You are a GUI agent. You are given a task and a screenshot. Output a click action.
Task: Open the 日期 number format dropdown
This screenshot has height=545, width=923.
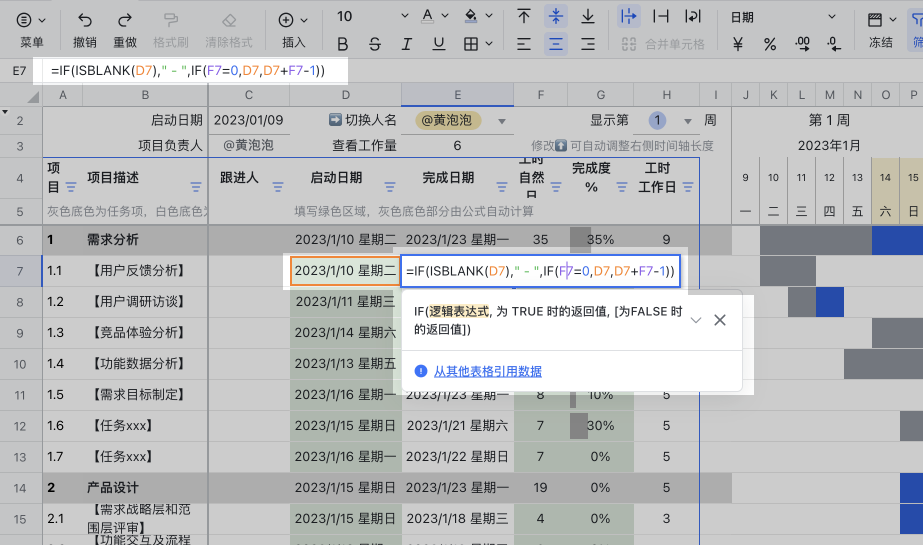click(783, 17)
